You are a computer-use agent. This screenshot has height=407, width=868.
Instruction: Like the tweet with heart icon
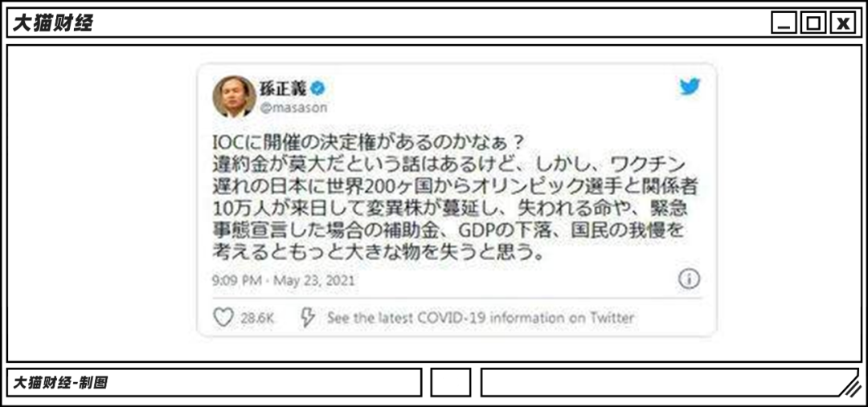tap(223, 317)
